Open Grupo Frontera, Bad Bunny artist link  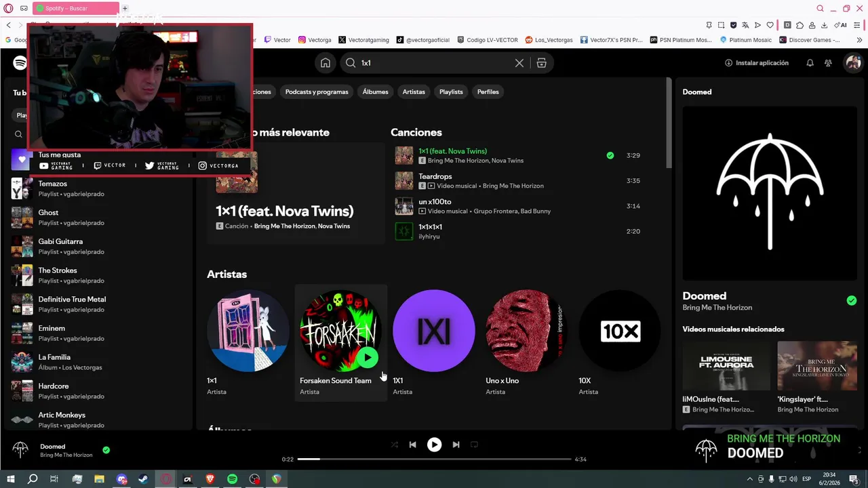coord(512,211)
